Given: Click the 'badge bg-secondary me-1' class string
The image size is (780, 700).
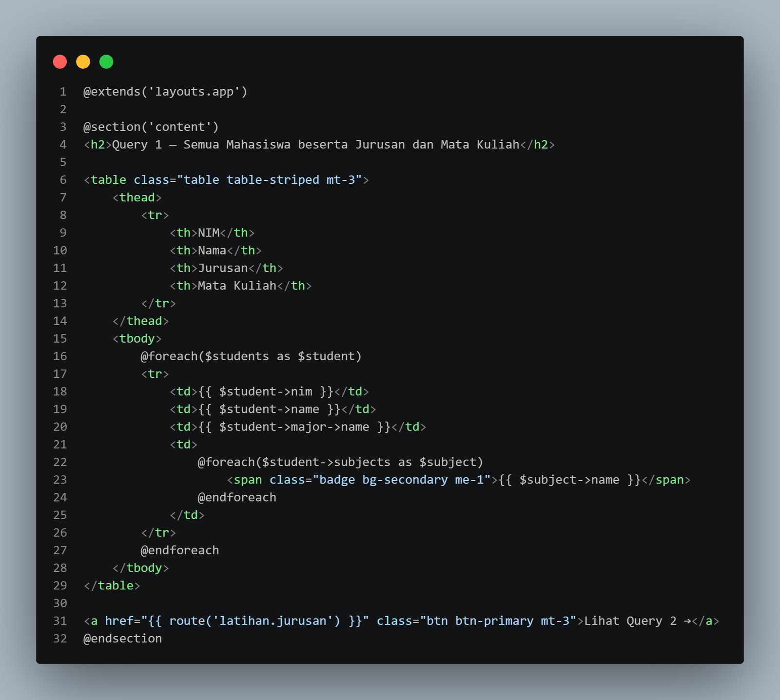Looking at the screenshot, I should tap(402, 480).
